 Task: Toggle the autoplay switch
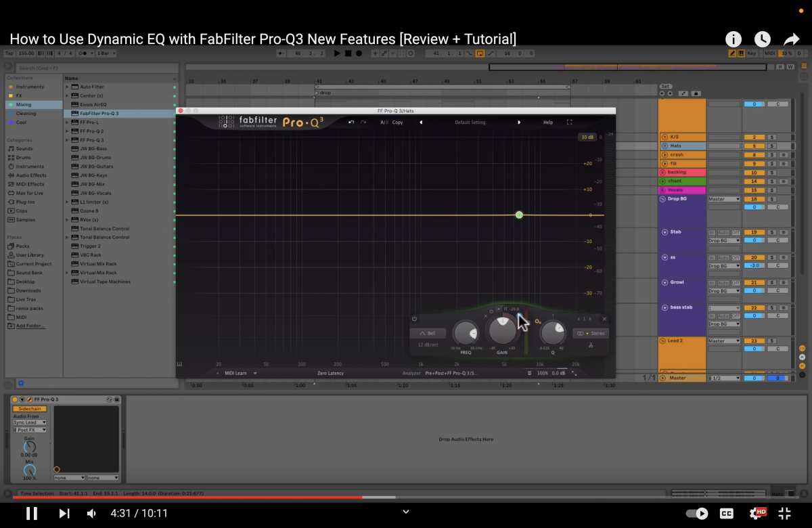(697, 513)
